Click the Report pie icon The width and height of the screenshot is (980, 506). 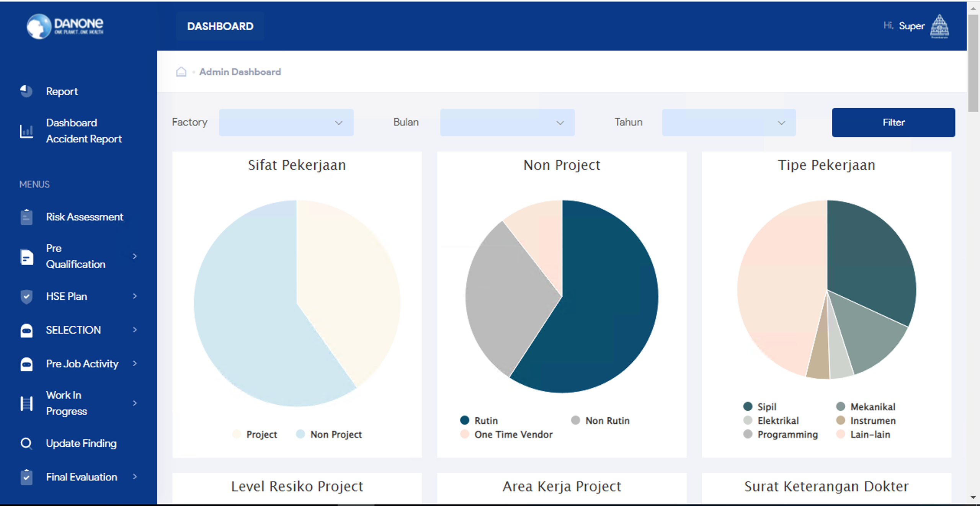26,91
